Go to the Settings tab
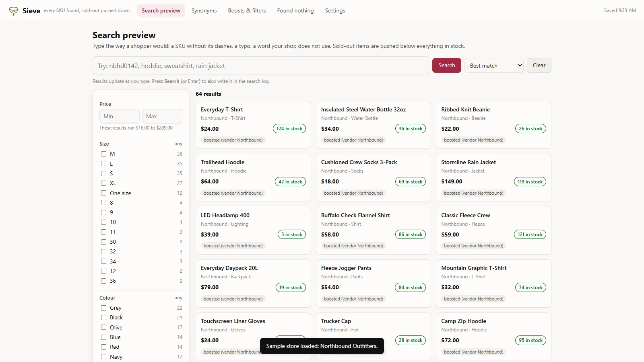Image resolution: width=644 pixels, height=362 pixels. pos(335,10)
